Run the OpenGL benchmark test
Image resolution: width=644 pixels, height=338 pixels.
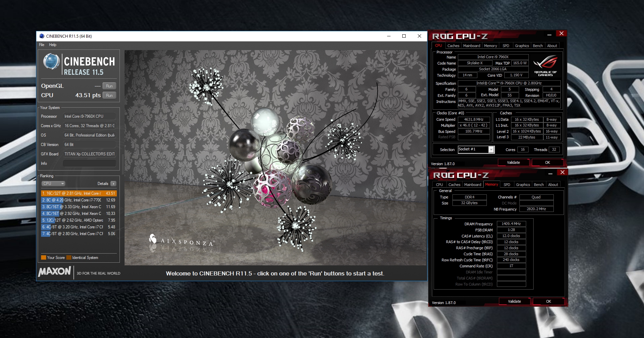tap(109, 86)
